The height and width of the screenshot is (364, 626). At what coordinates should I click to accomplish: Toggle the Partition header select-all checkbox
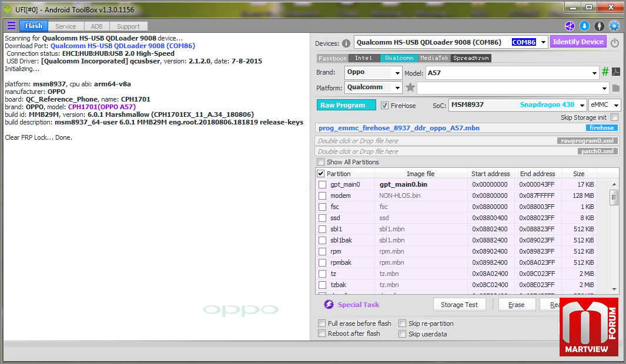tap(320, 173)
